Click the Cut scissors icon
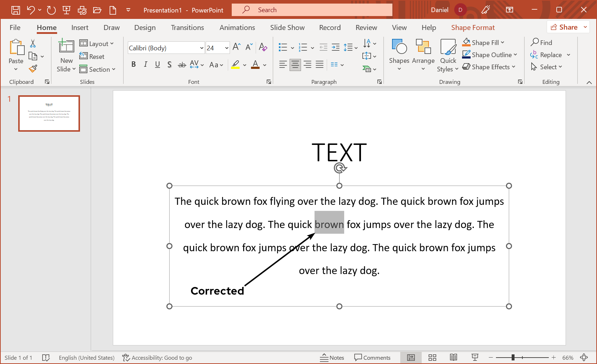 (32, 43)
